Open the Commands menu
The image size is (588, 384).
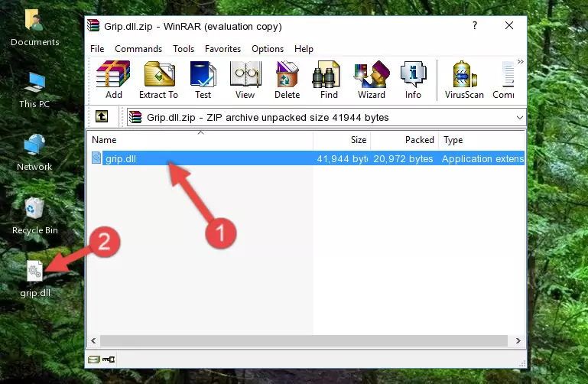click(x=138, y=49)
